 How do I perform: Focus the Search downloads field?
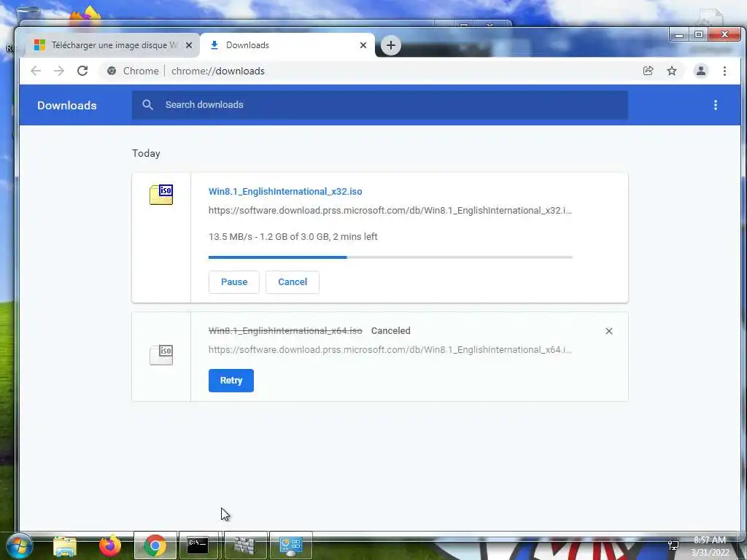pos(379,105)
